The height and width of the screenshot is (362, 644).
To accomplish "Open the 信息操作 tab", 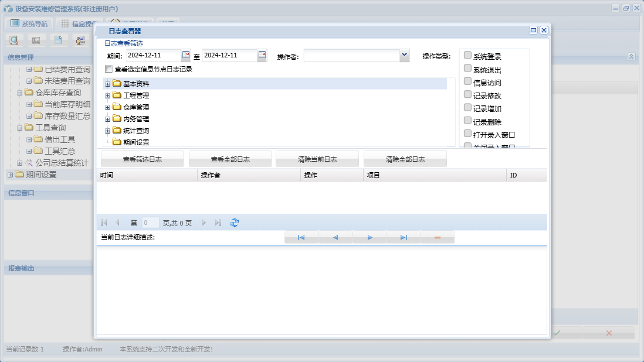I will point(79,24).
